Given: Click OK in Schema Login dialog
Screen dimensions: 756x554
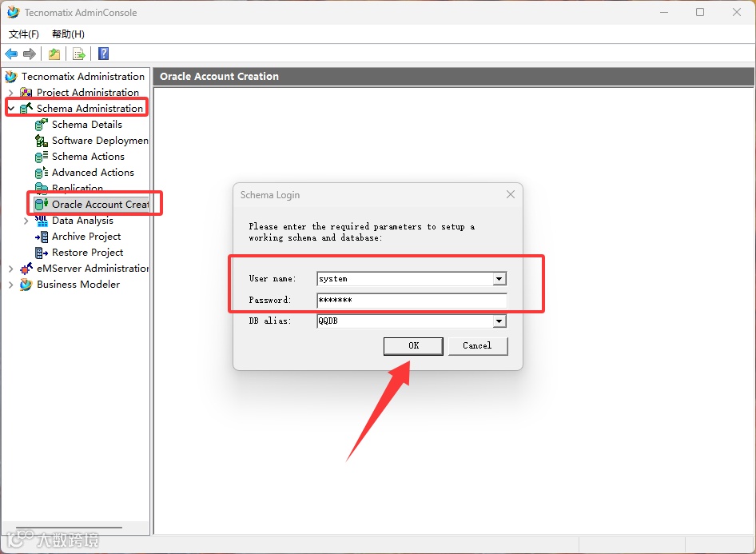Looking at the screenshot, I should [413, 345].
